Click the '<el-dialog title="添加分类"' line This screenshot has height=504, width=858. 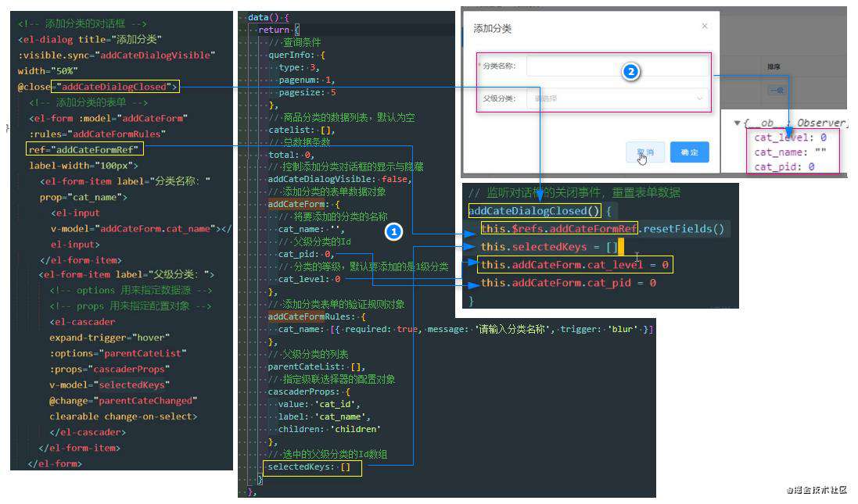pos(90,39)
